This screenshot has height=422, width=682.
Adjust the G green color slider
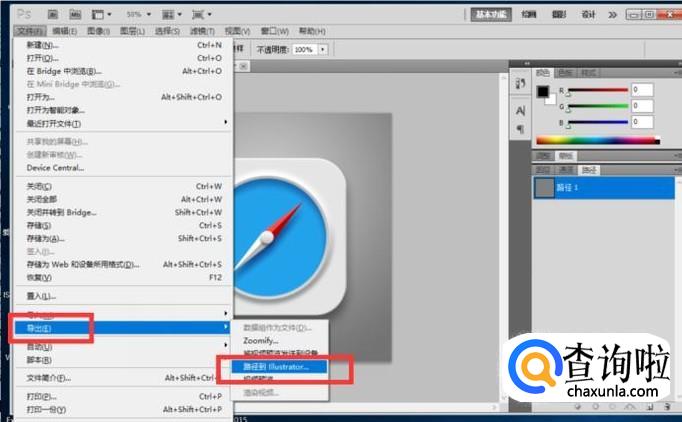point(597,106)
